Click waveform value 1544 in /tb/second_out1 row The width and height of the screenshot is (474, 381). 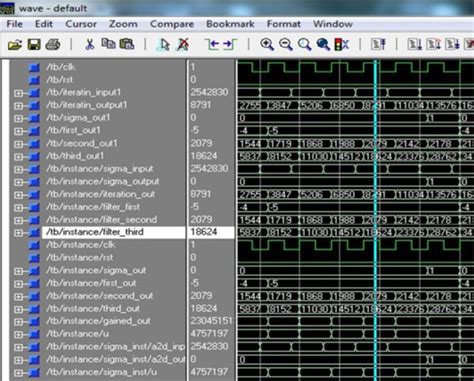click(x=250, y=144)
